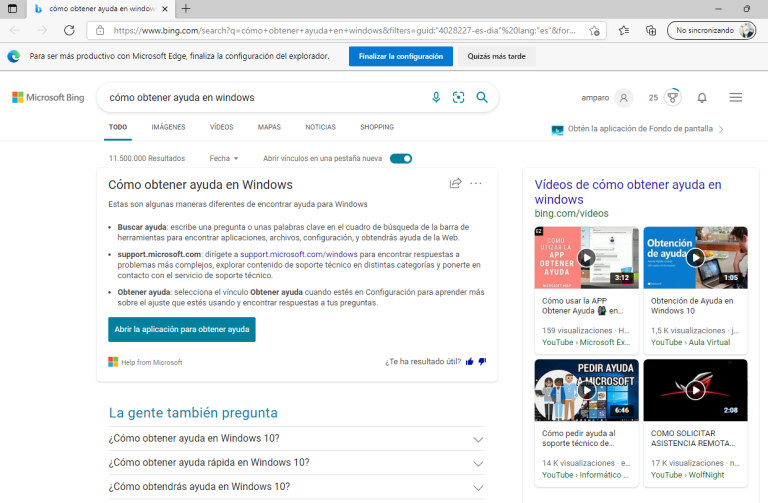This screenshot has height=503, width=768.
Task: Click the Microsoft Bing logo
Action: point(48,97)
